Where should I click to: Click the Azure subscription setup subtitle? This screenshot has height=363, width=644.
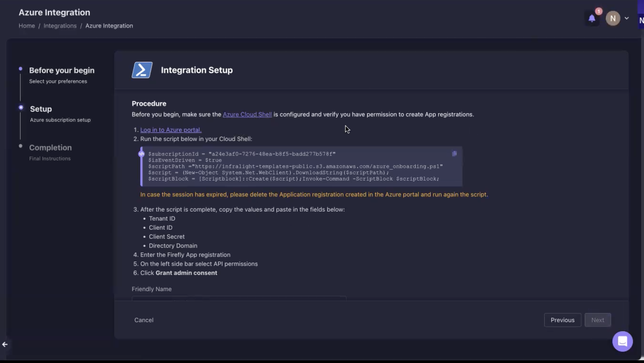click(x=60, y=120)
